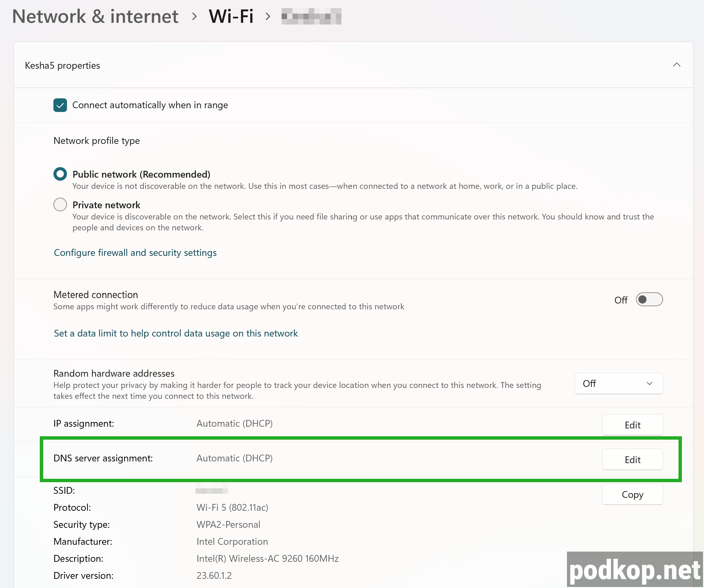
Task: Click the Metered connection label
Action: click(96, 295)
